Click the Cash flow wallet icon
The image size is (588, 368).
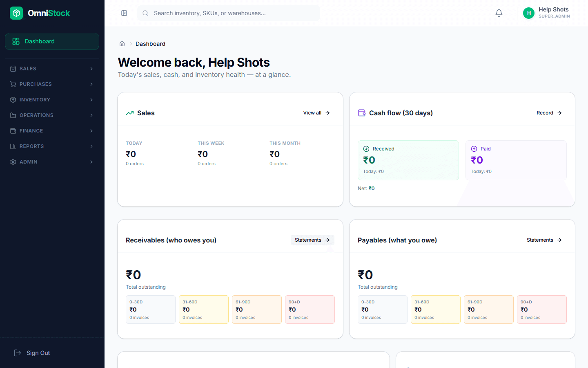pyautogui.click(x=362, y=113)
